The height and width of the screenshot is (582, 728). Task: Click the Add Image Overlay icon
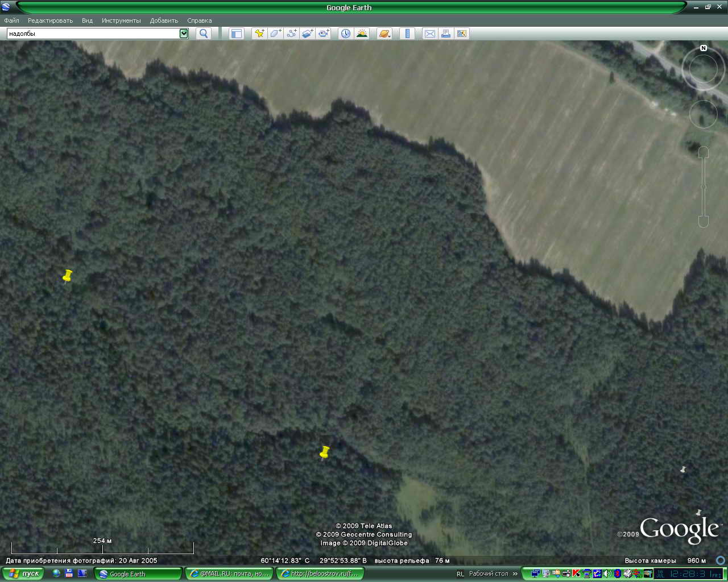pos(308,34)
